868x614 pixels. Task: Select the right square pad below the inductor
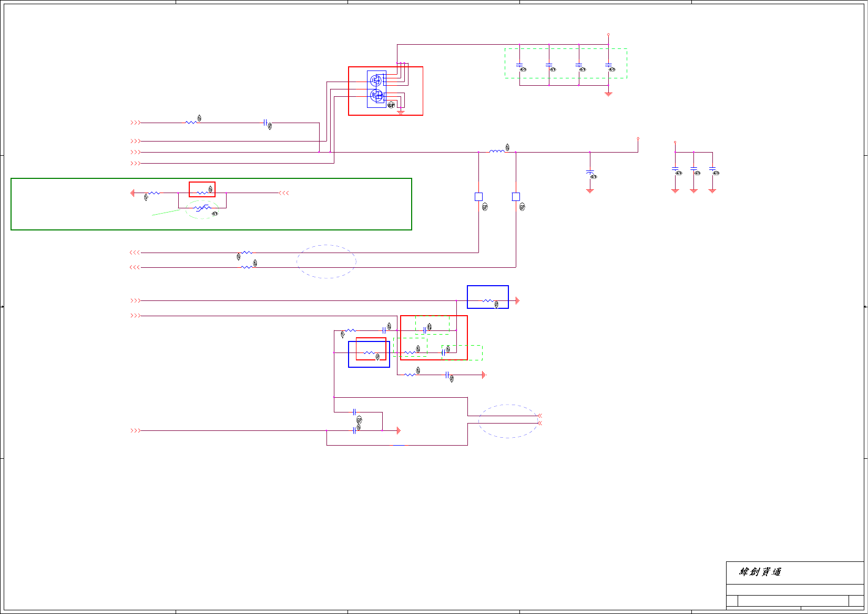click(516, 197)
